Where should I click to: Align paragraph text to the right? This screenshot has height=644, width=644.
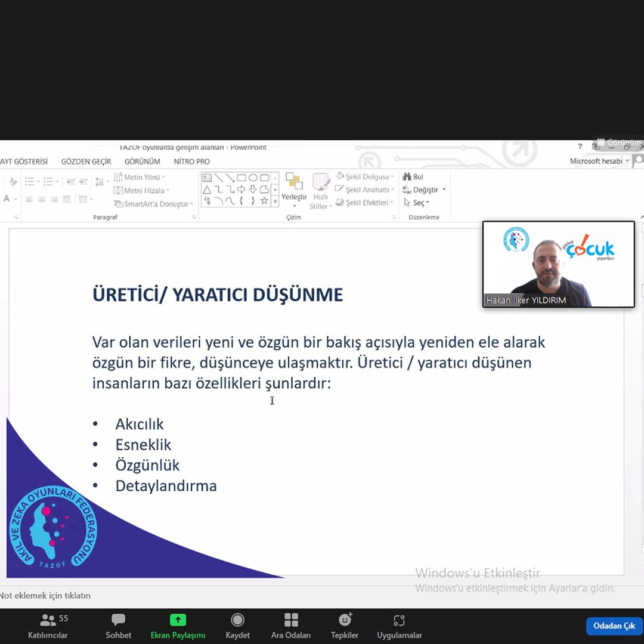(54, 199)
